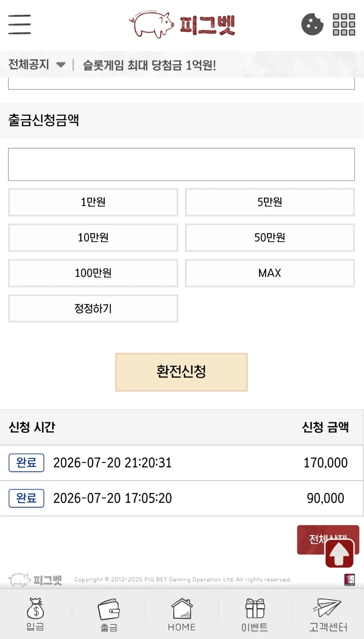
Task: Open 입금 deposit from bottom bar
Action: tap(35, 615)
